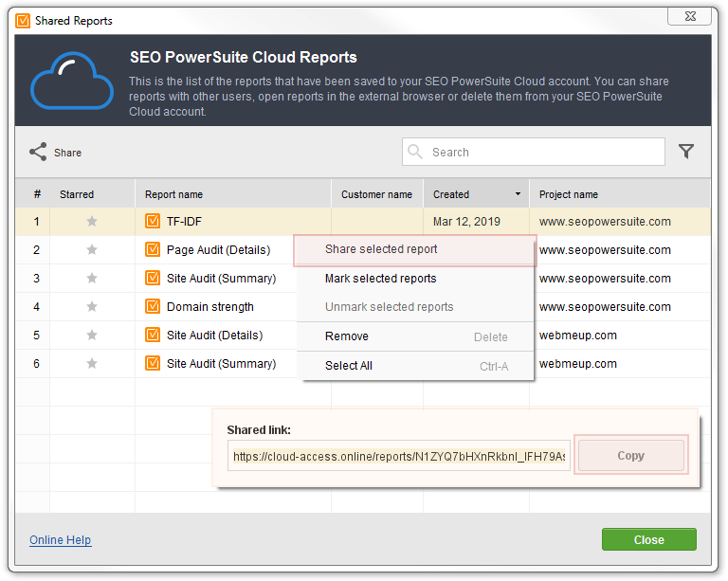Screen dimensions: 728x581
Task: Sort by the Report name column header
Action: (x=233, y=194)
